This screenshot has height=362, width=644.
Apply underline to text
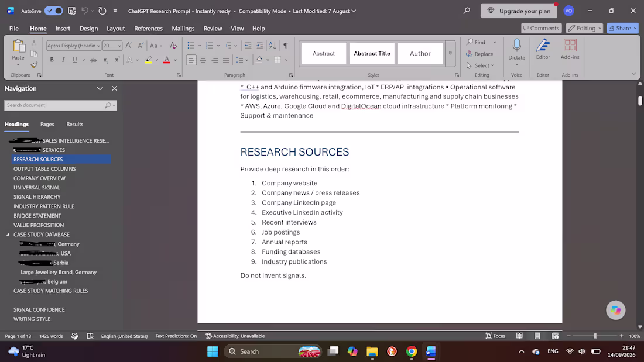coord(74,60)
